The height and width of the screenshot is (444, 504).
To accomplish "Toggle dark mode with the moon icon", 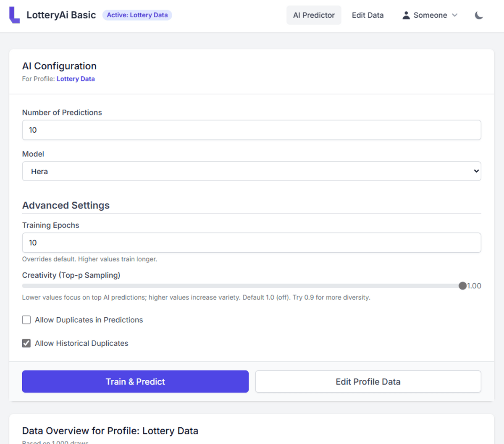I will [479, 16].
